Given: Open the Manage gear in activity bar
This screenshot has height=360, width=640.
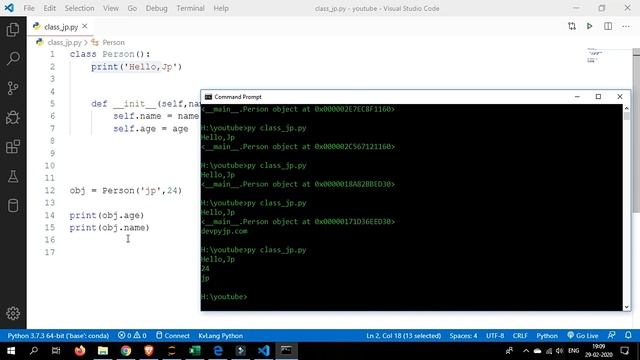Looking at the screenshot, I should 13,313.
